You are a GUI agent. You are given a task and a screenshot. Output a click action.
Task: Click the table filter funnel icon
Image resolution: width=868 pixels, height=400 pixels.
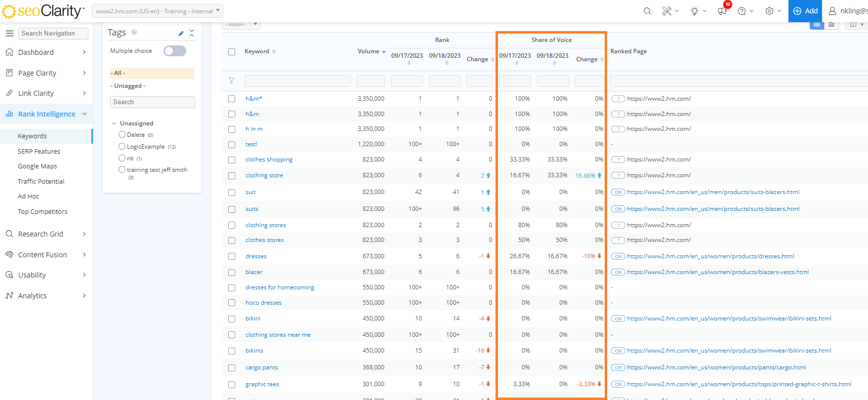click(231, 80)
